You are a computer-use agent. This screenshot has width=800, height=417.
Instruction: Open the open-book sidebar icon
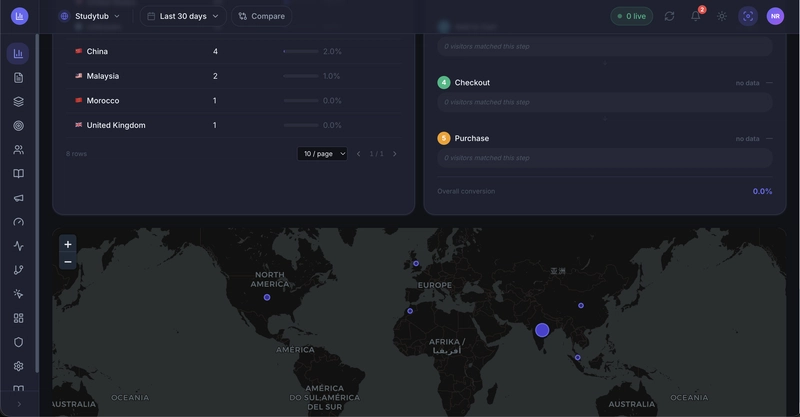pyautogui.click(x=18, y=174)
